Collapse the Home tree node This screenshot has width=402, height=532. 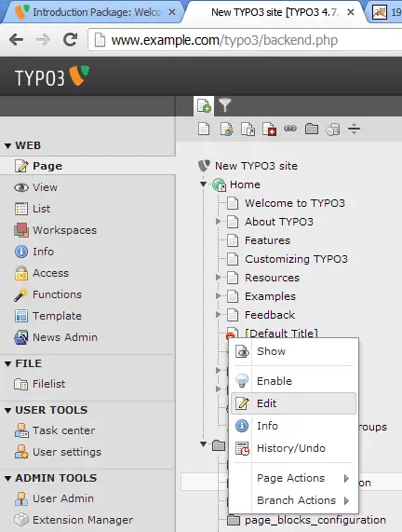click(203, 184)
